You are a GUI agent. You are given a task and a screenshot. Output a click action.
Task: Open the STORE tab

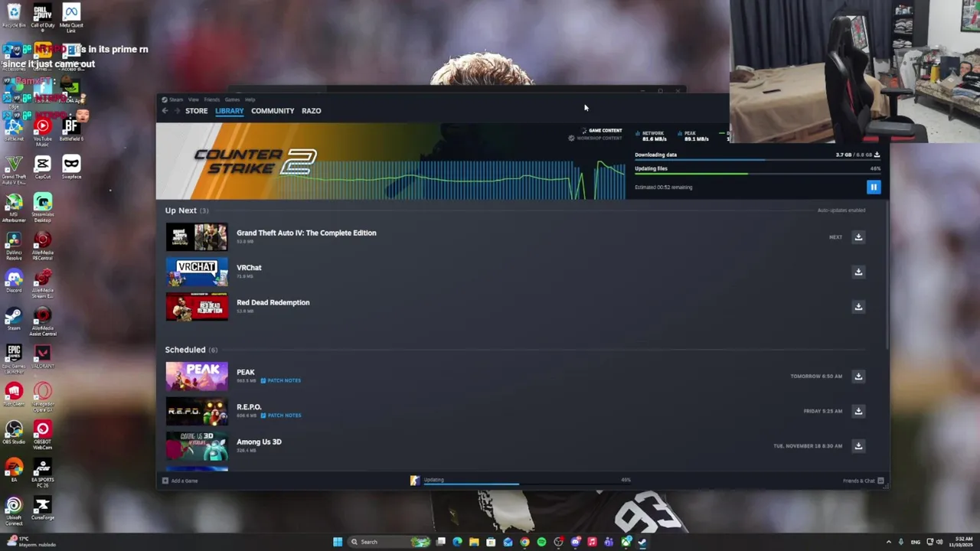[x=196, y=111]
